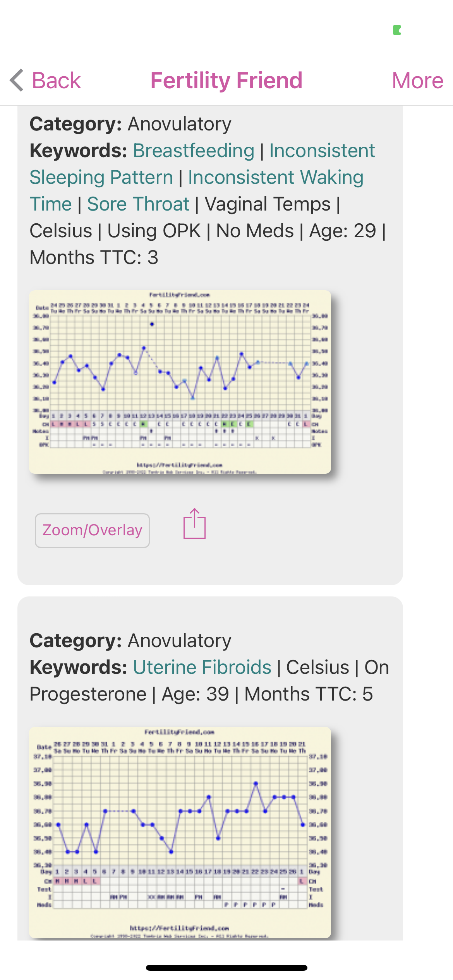
Task: Tap the back chevron arrow icon
Action: click(17, 81)
